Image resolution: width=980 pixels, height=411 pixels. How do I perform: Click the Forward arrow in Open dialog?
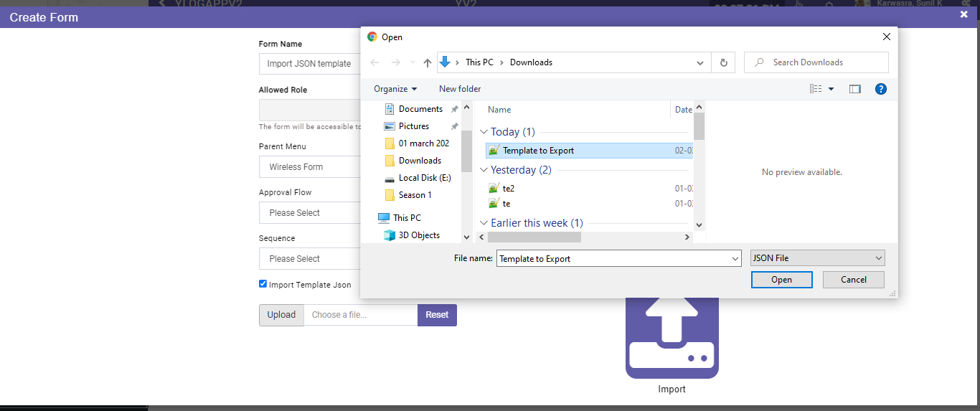[395, 62]
